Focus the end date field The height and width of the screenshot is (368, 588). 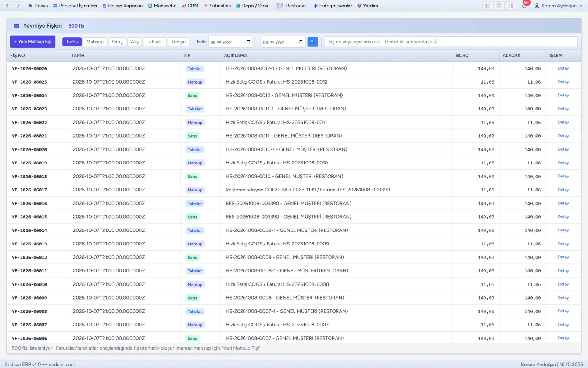tap(283, 42)
